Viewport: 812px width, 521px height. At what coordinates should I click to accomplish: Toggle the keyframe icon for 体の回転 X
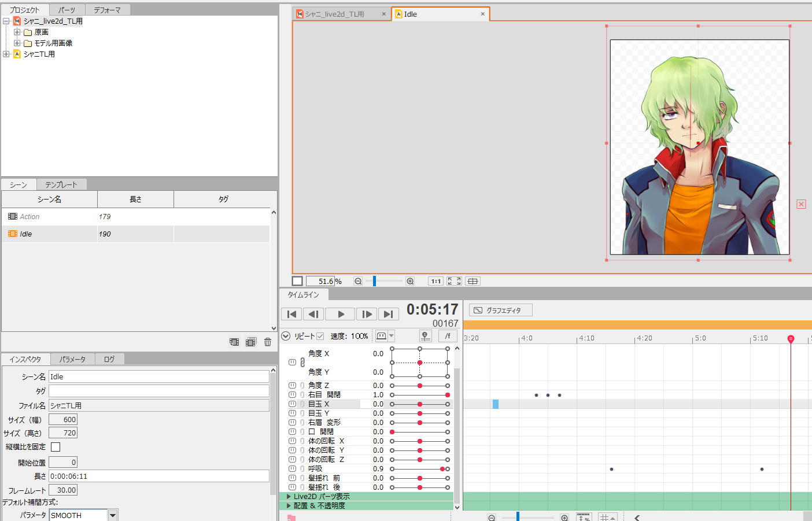pyautogui.click(x=292, y=441)
